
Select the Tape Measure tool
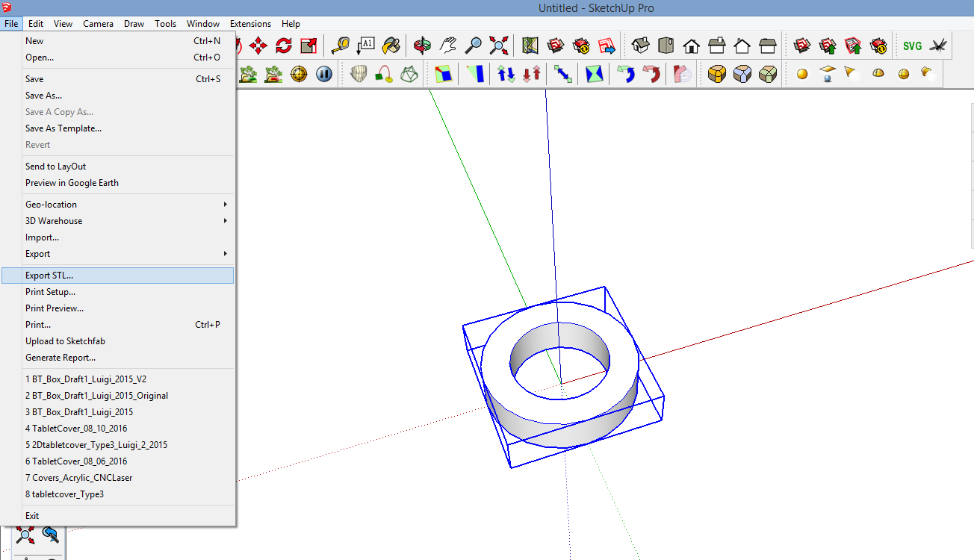coord(342,46)
